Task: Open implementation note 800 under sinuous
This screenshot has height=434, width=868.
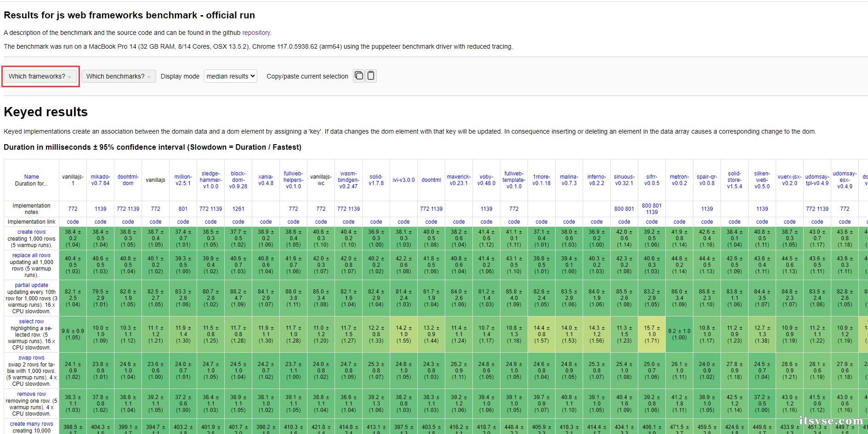Action: click(x=619, y=209)
